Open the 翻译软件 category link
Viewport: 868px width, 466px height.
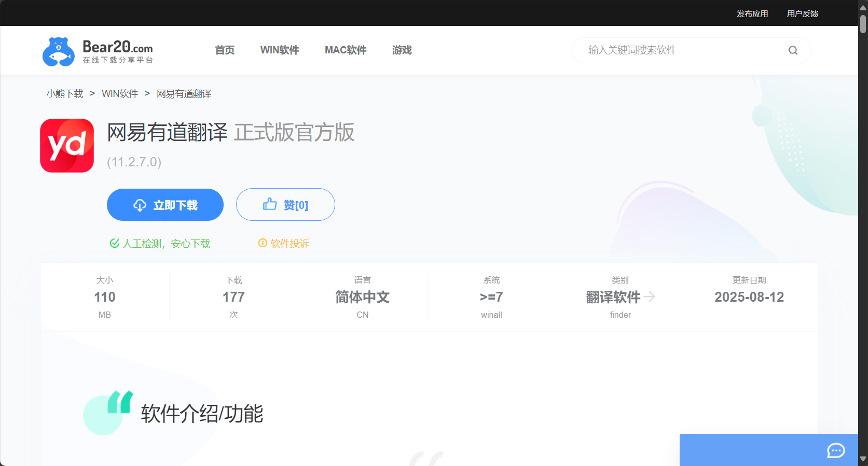coord(613,297)
